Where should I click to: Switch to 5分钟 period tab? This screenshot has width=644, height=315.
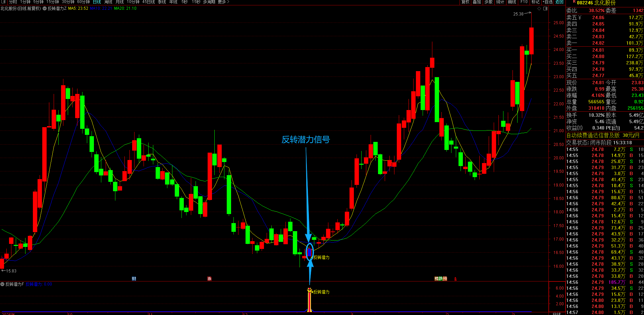[38, 2]
